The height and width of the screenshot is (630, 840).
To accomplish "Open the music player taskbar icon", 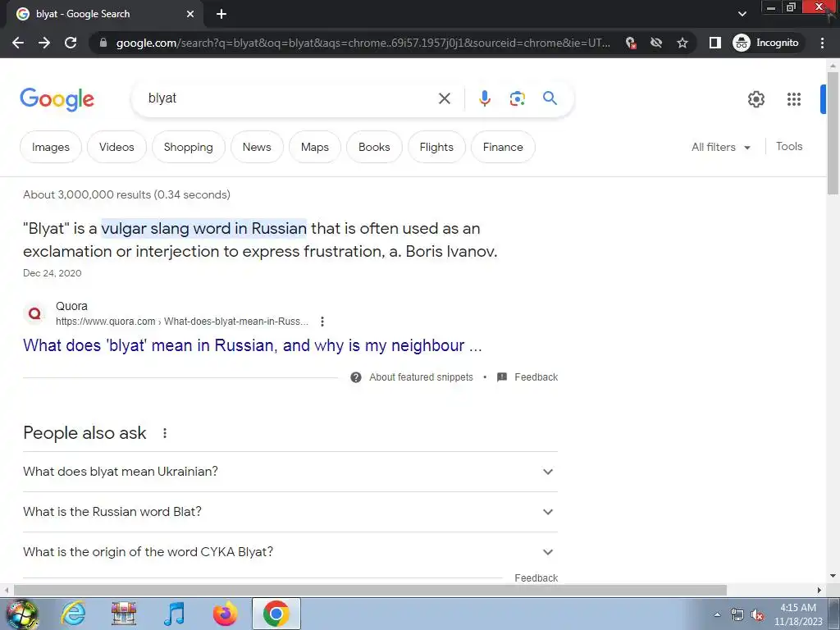I will [x=174, y=614].
